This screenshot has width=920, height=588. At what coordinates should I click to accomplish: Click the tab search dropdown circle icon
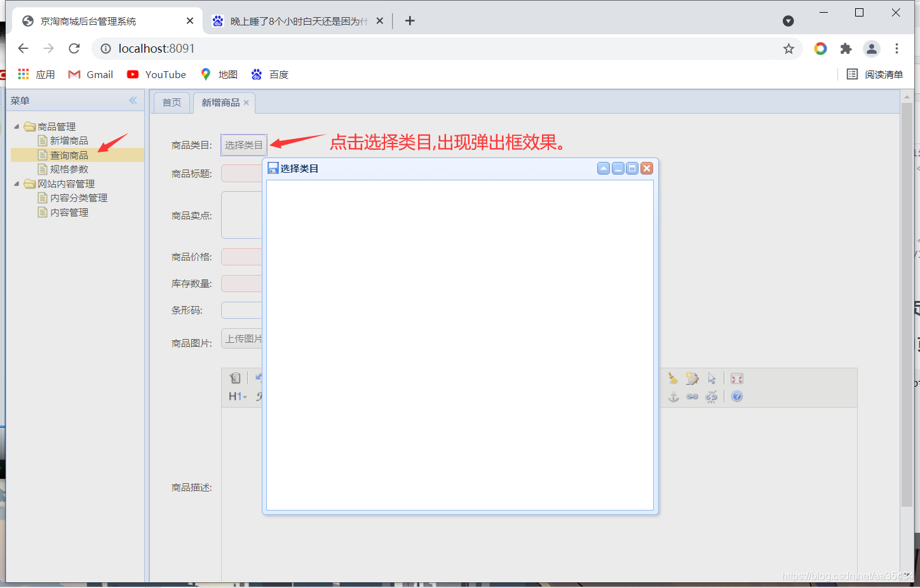(788, 21)
